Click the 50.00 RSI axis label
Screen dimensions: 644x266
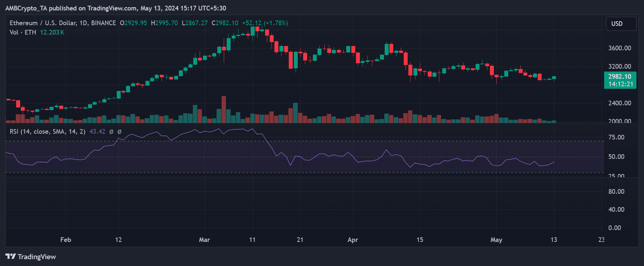pos(616,157)
